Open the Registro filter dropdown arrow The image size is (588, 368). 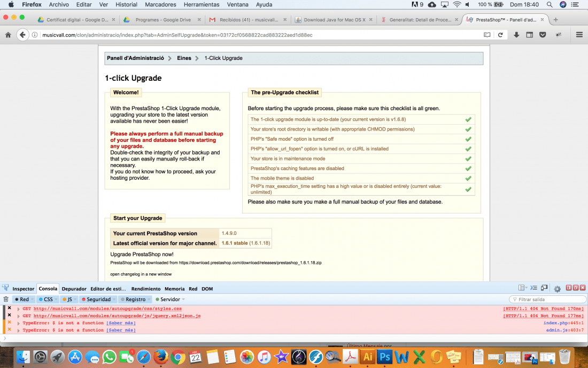[149, 300]
